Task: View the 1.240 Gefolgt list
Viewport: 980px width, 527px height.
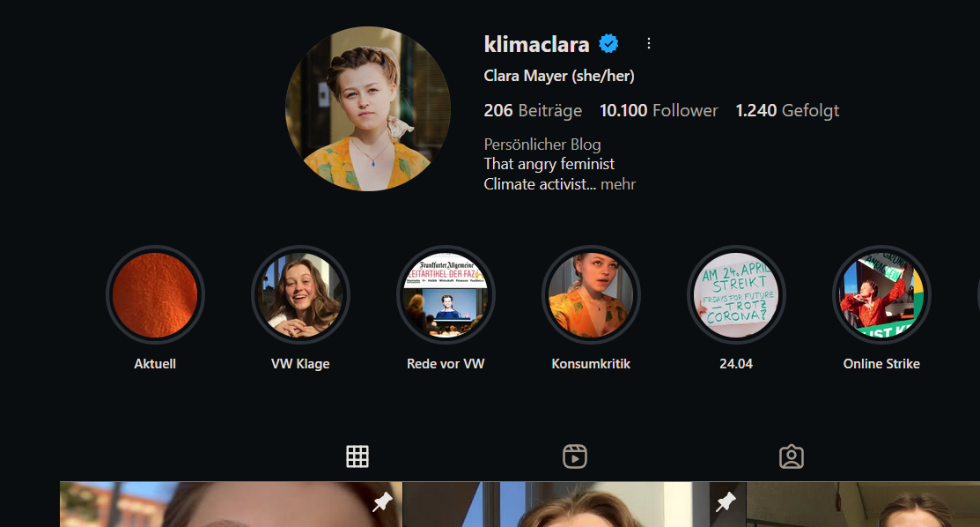Action: coord(787,111)
